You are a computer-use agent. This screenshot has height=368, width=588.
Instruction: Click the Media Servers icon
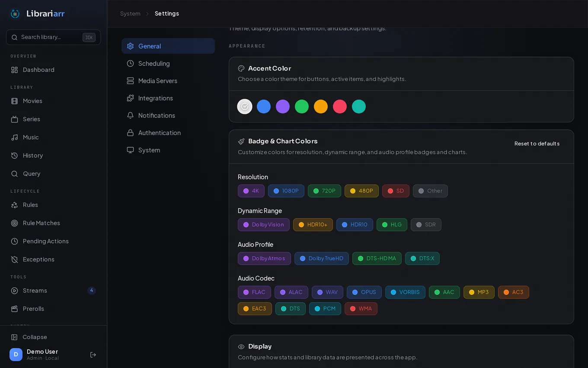point(130,81)
